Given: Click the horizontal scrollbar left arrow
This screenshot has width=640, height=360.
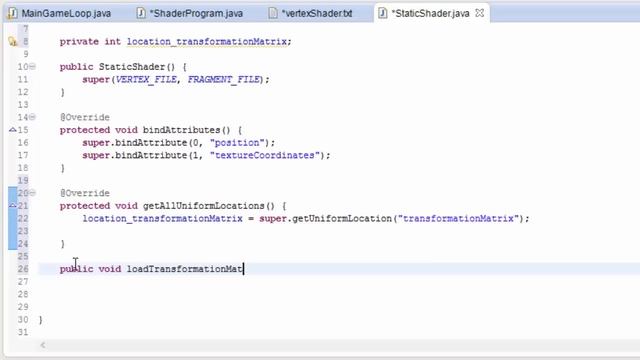Looking at the screenshot, I should click(x=43, y=345).
